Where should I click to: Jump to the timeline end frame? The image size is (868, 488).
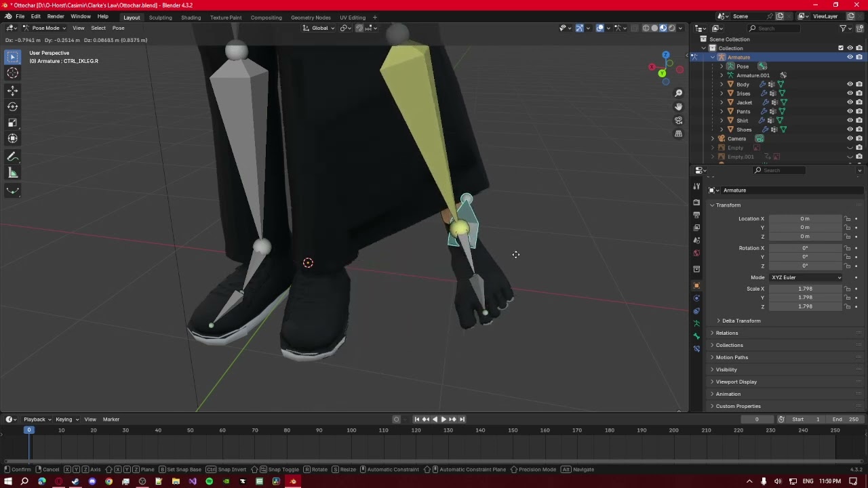pyautogui.click(x=462, y=419)
